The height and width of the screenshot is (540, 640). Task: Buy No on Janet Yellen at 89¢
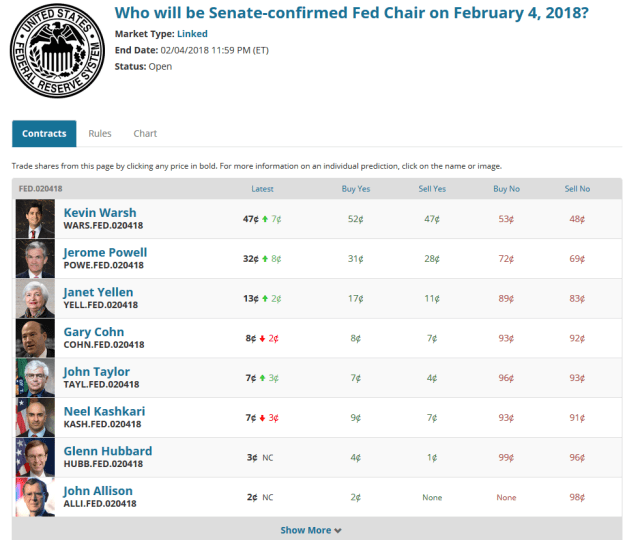click(506, 298)
